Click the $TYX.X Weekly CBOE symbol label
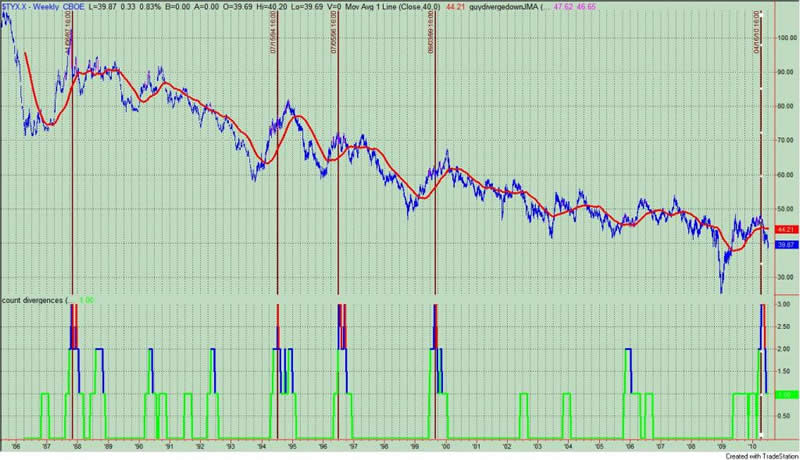The width and height of the screenshot is (800, 460). pyautogui.click(x=38, y=5)
